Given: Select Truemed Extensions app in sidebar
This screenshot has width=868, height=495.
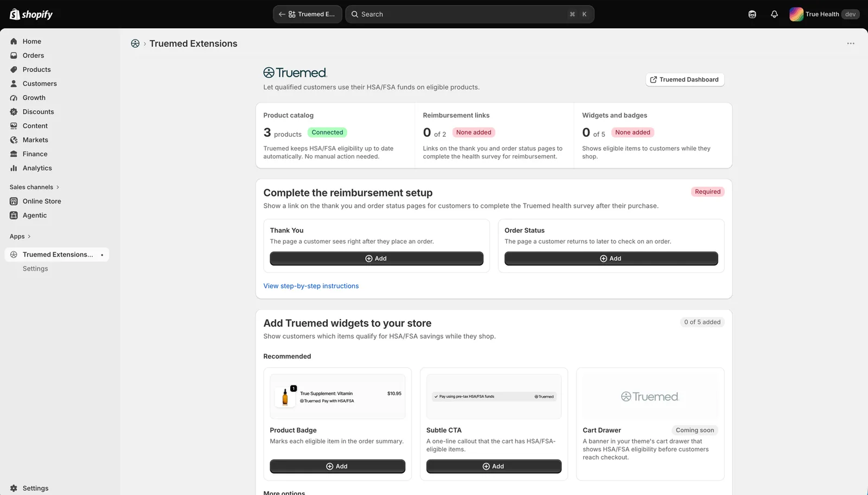Looking at the screenshot, I should pos(56,255).
